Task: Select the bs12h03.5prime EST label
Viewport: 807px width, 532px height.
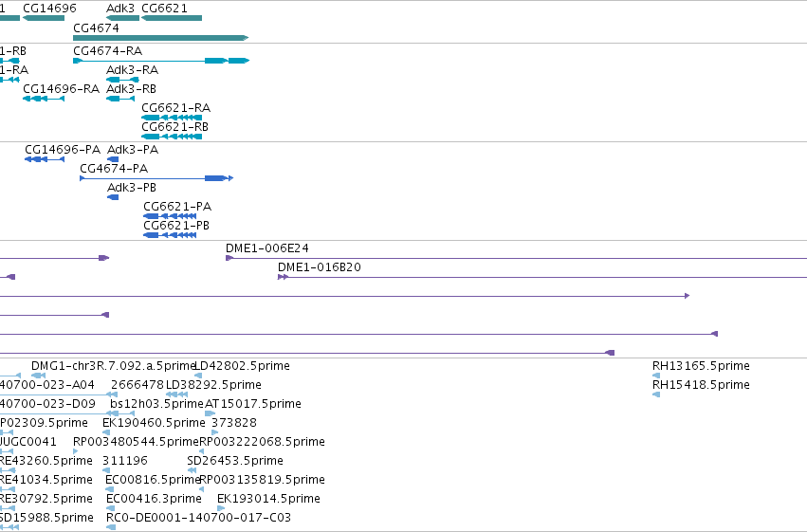Action: click(x=157, y=404)
